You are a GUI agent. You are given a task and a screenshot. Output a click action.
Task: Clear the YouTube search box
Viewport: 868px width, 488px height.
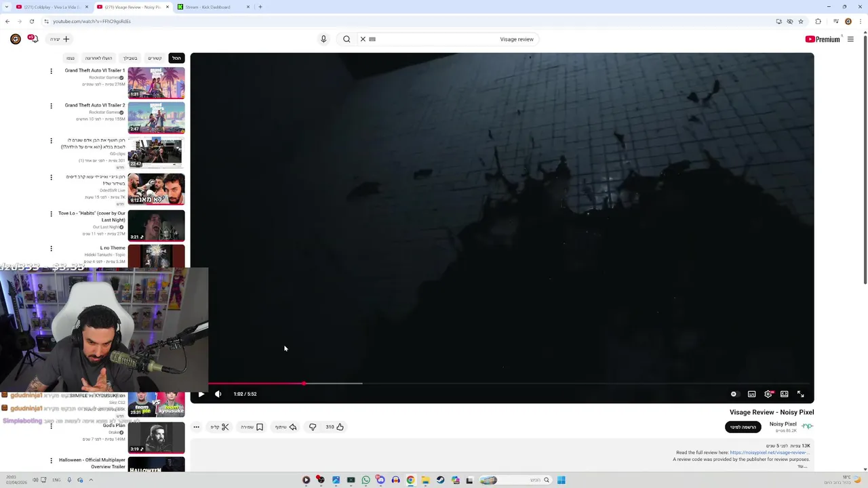pos(363,39)
